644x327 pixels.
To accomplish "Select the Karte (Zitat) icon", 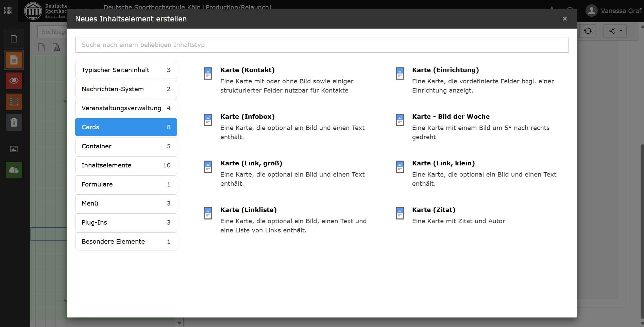I will pyautogui.click(x=400, y=213).
